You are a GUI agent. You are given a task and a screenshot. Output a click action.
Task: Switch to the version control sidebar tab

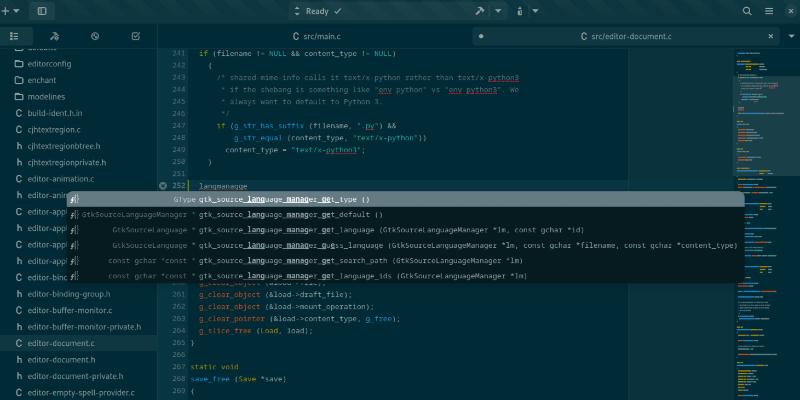click(x=54, y=36)
